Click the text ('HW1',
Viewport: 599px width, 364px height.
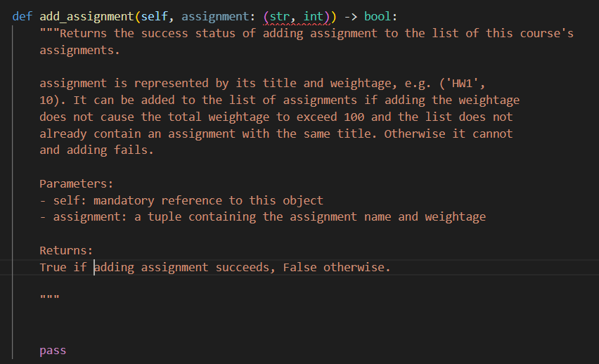(462, 83)
